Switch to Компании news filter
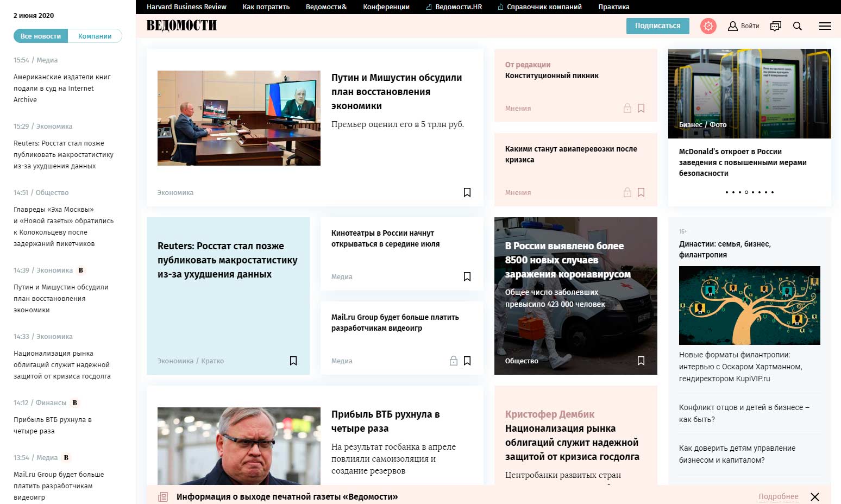Viewport: 841px width, 504px height. pyautogui.click(x=95, y=36)
